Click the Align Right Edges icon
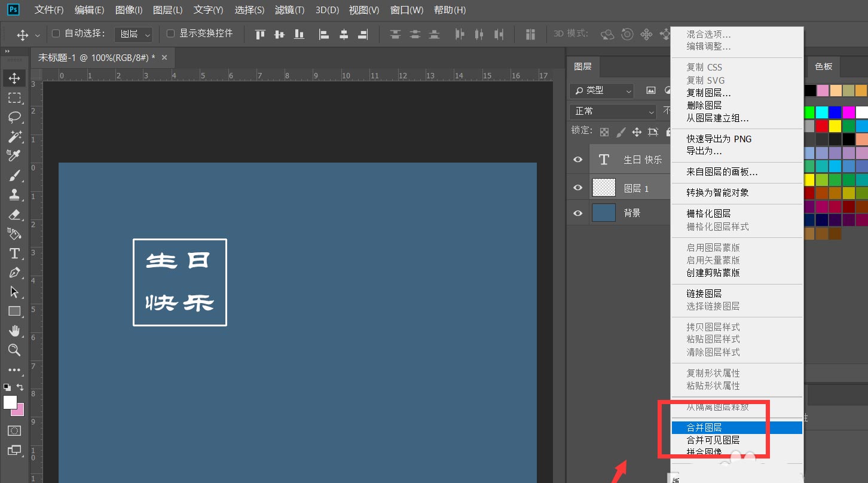 (363, 34)
